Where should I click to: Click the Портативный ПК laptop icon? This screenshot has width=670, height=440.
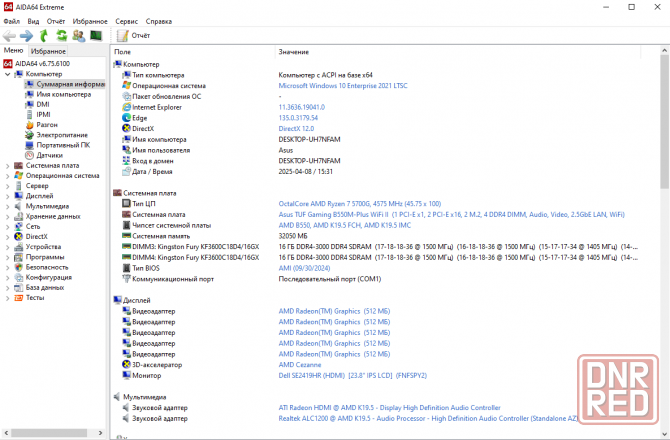click(x=29, y=145)
